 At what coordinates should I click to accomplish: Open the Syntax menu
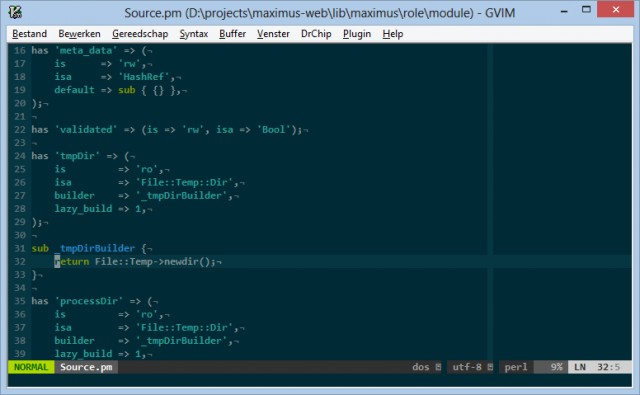click(194, 34)
